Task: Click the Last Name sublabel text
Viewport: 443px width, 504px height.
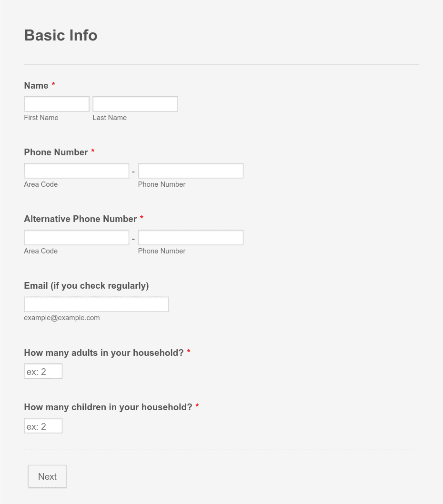Action: point(110,118)
